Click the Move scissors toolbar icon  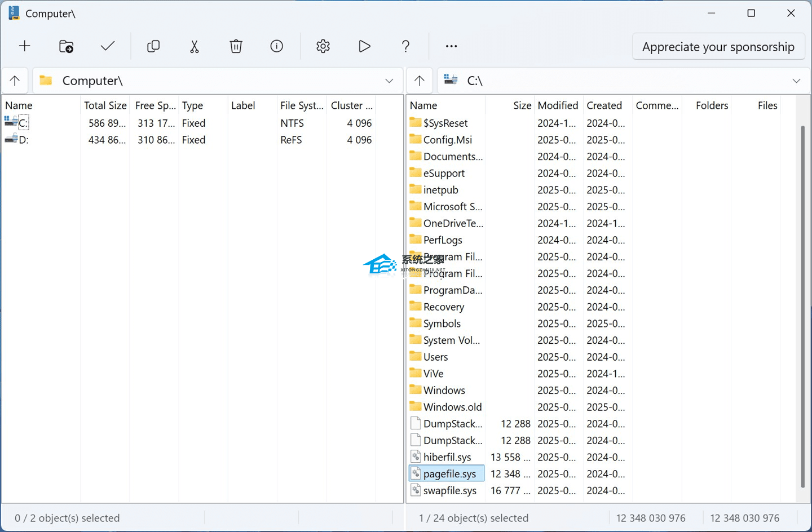point(195,46)
